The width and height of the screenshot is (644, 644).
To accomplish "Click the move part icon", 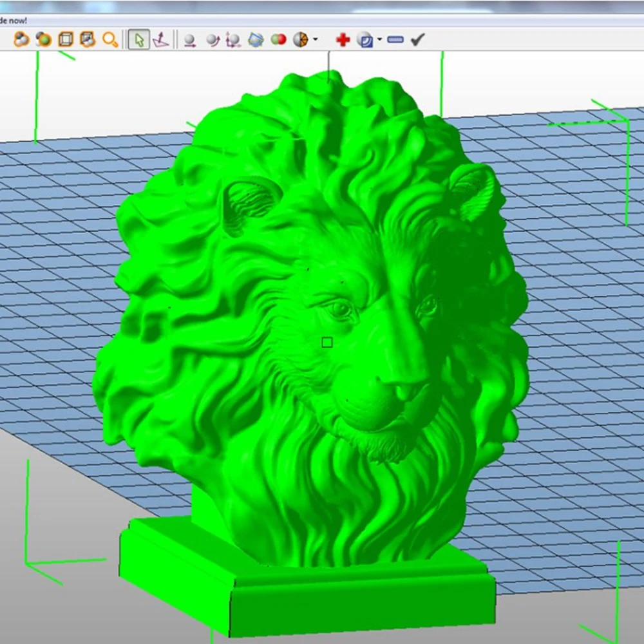I will [189, 40].
